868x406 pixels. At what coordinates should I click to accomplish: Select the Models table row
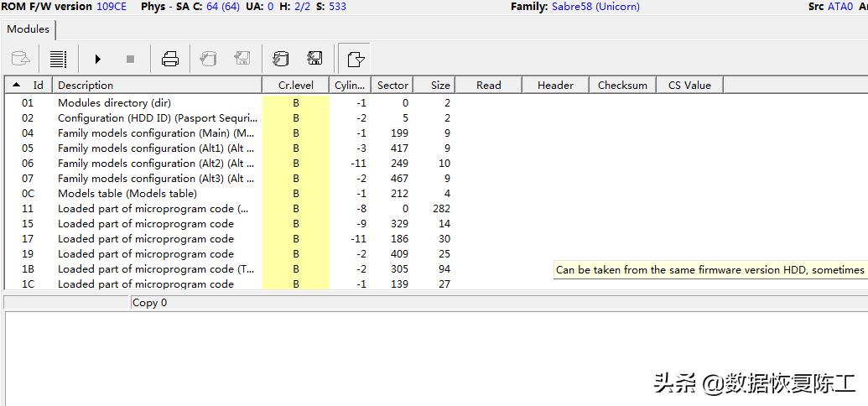coord(127,194)
